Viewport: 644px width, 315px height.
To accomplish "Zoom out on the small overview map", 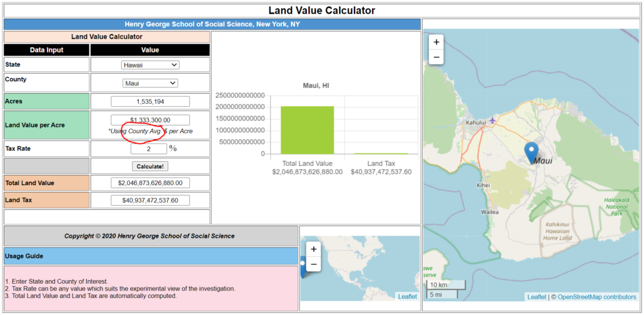I will [314, 264].
